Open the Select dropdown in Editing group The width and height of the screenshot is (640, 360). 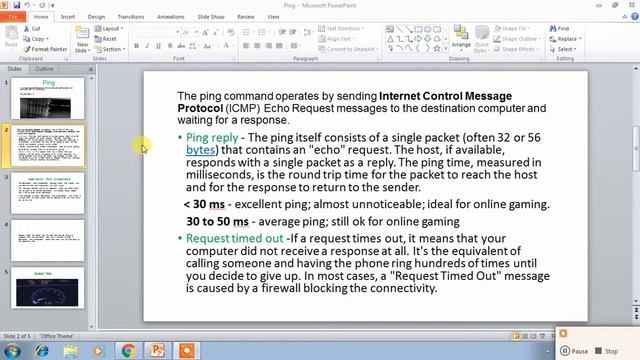(x=563, y=49)
